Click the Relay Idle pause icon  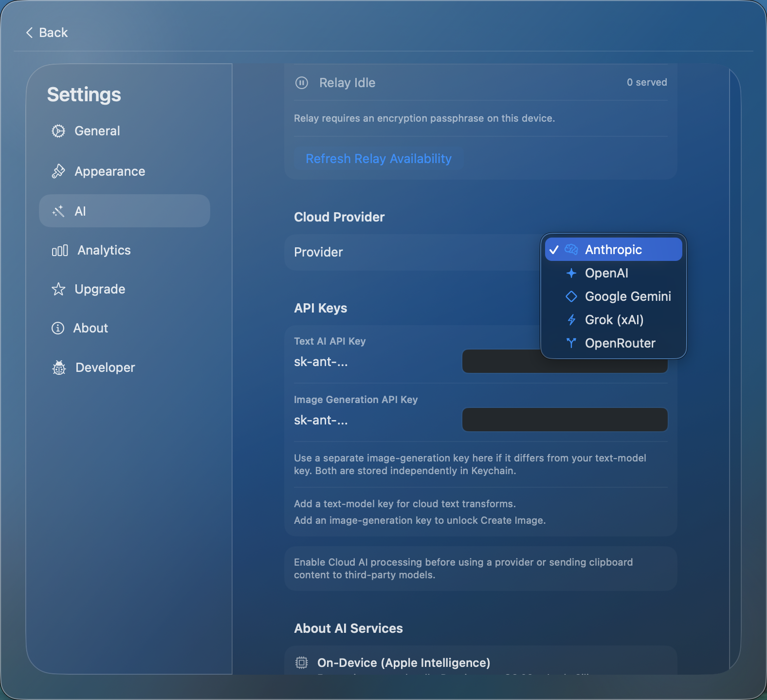click(x=302, y=83)
